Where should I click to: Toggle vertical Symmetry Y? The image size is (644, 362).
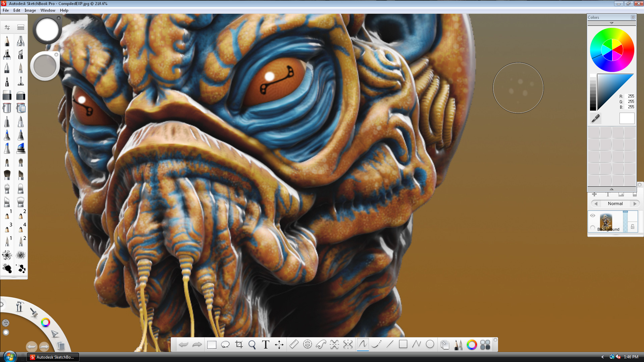348,345
